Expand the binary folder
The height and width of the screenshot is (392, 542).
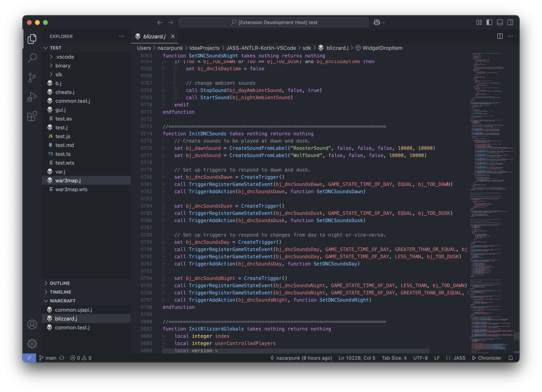[x=63, y=65]
